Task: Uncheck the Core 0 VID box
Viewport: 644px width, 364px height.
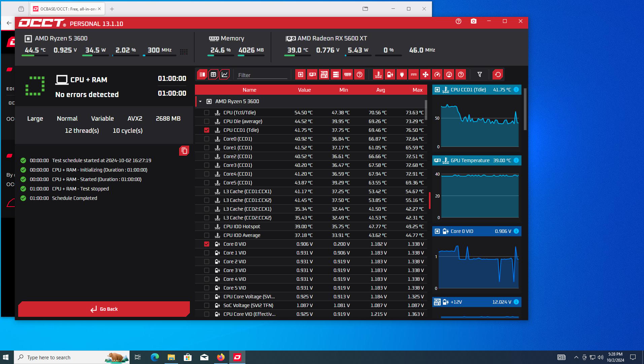Action: [x=207, y=244]
